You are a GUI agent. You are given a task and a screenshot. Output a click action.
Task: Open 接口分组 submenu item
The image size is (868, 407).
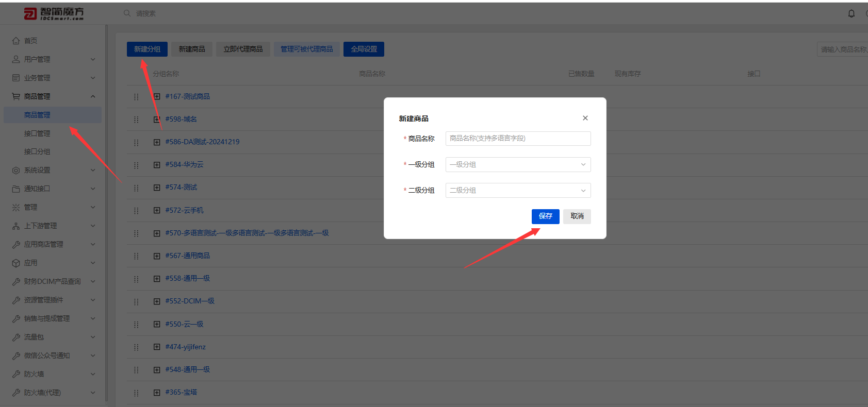(x=37, y=152)
